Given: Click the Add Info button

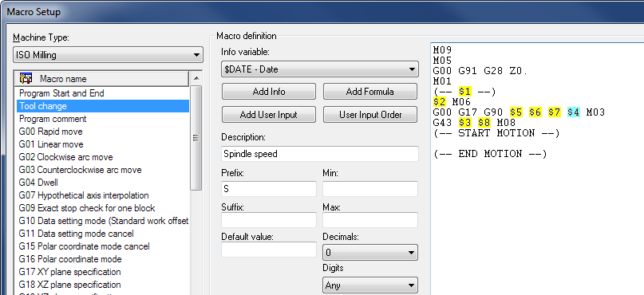Looking at the screenshot, I should point(269,92).
